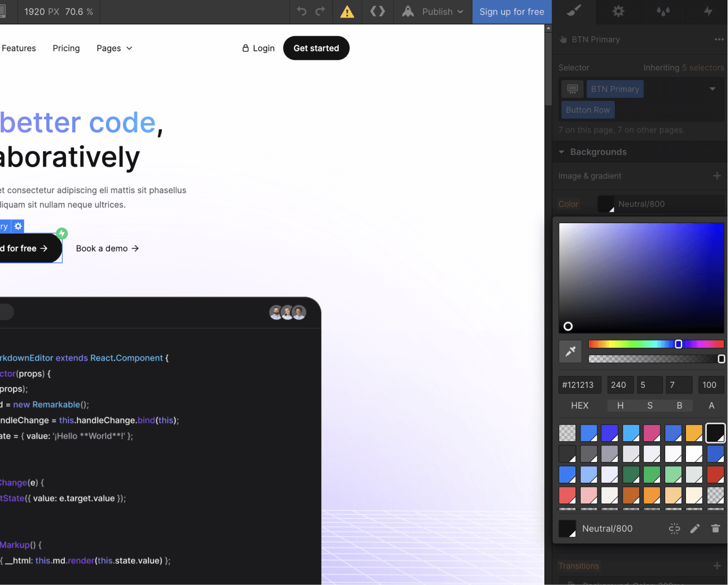The width and height of the screenshot is (728, 585).
Task: Open the Interactions lightning panel
Action: click(x=707, y=11)
